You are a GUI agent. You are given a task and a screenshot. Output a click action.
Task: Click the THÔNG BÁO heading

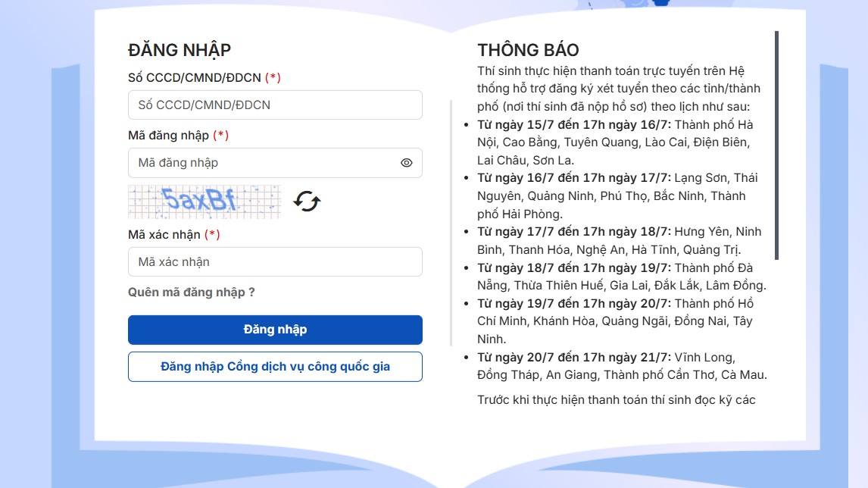[x=528, y=51]
